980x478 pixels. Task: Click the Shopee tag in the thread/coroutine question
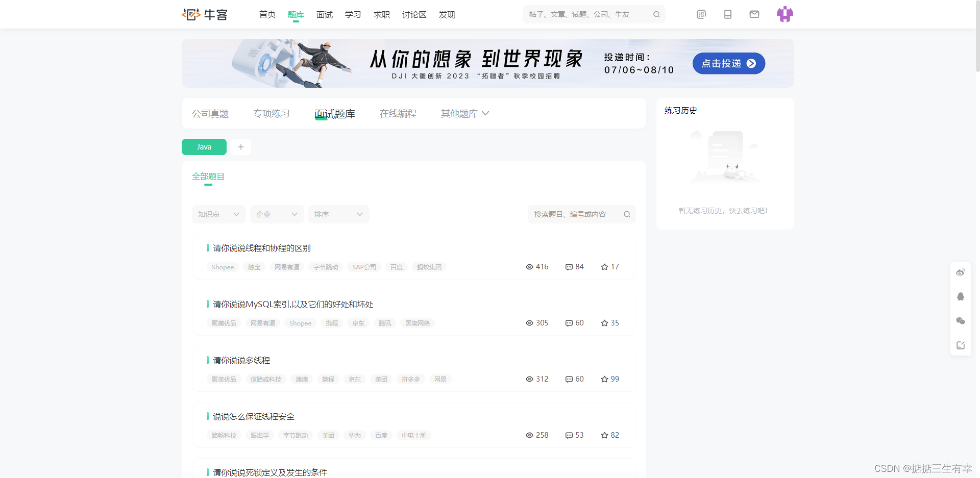(x=223, y=267)
